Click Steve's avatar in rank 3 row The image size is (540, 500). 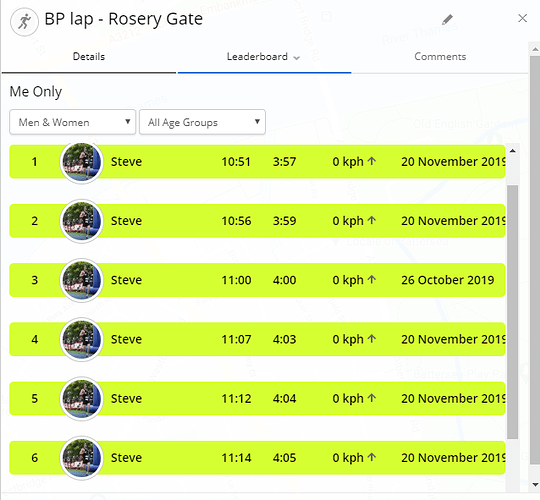coord(82,280)
